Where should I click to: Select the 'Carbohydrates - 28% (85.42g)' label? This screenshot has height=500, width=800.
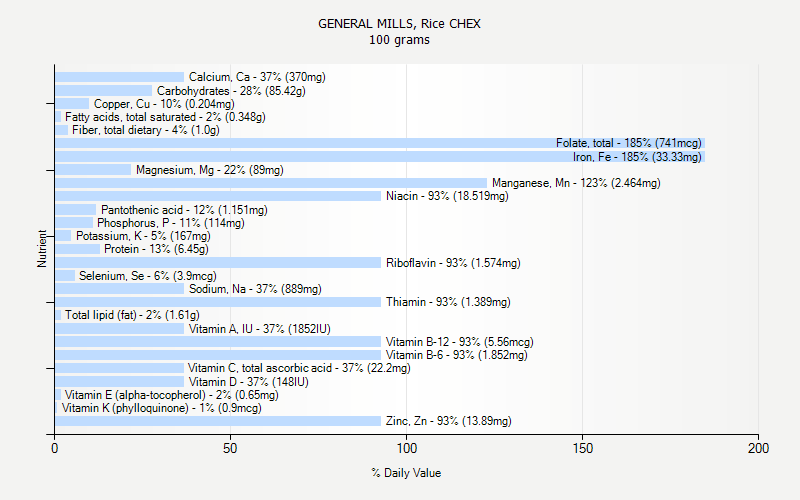[x=231, y=91]
